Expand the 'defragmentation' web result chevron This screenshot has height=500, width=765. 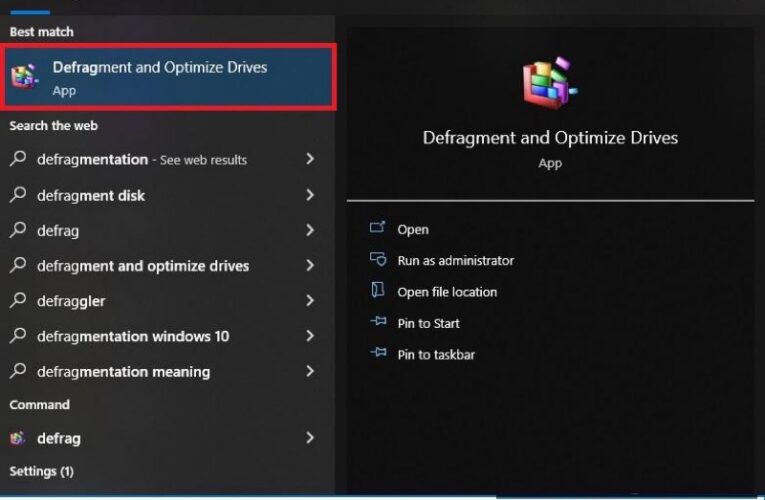coord(310,159)
